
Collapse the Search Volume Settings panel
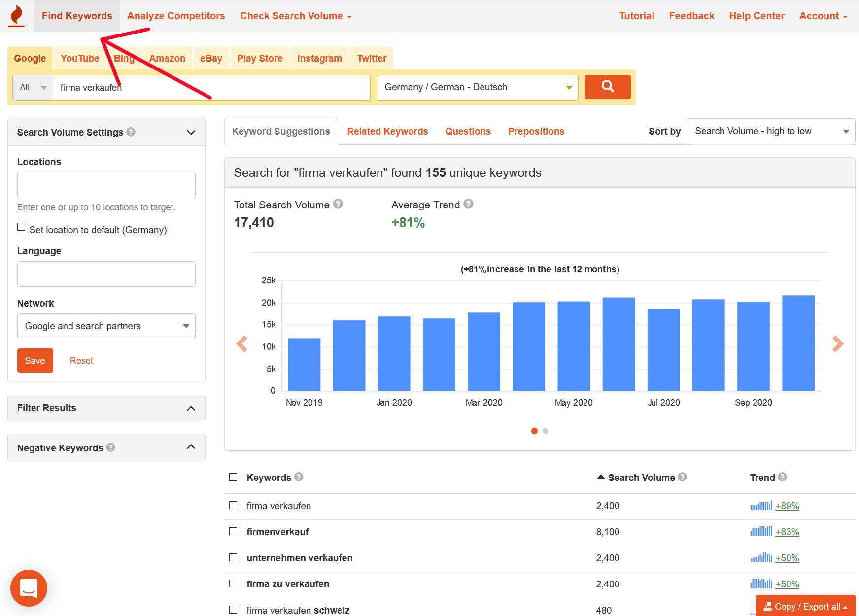191,132
